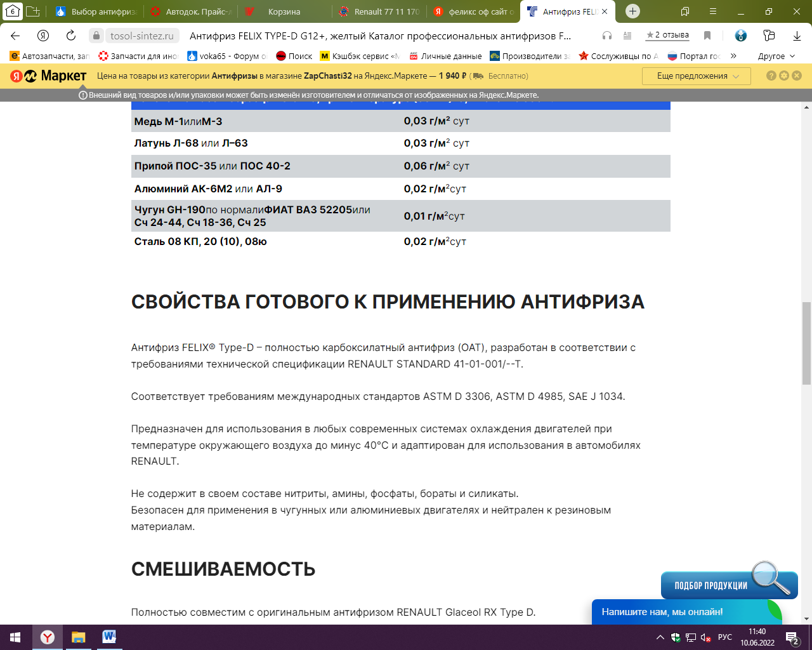Open the Сослуживцы bookmark
The width and height of the screenshot is (812, 650).
coord(619,56)
